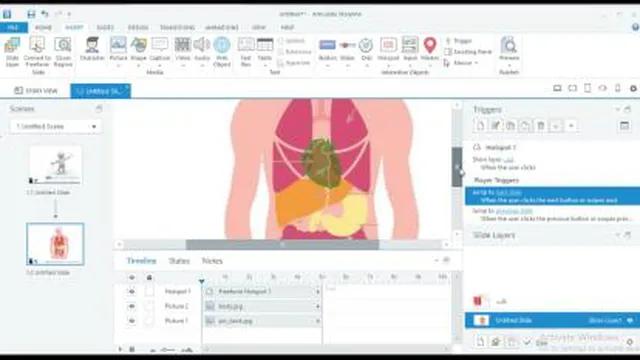Switch to the Design ribbon tab
The image size is (640, 360).
tap(138, 27)
